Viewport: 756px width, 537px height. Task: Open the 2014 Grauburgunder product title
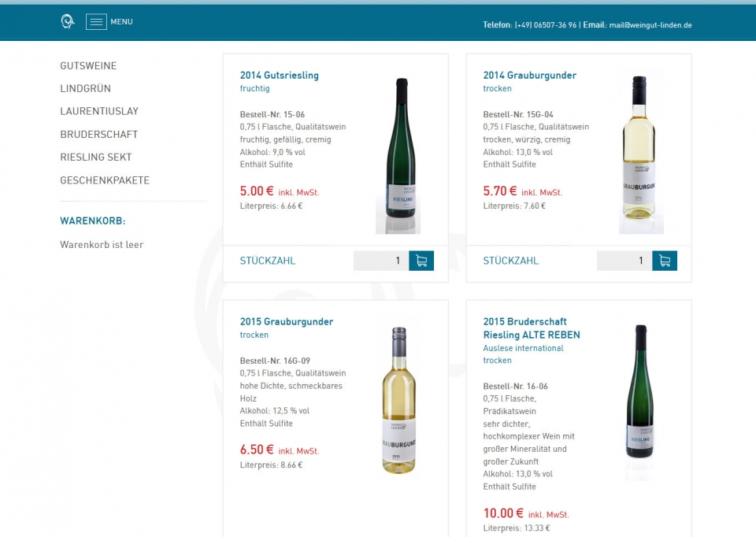click(529, 76)
